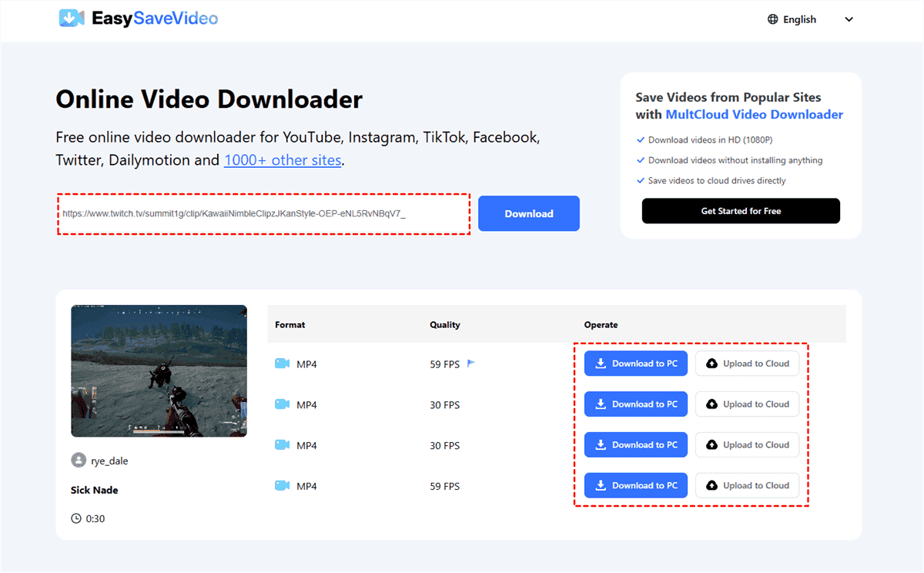Click the Operate column header
Screen dimensions: 924x573
click(601, 325)
